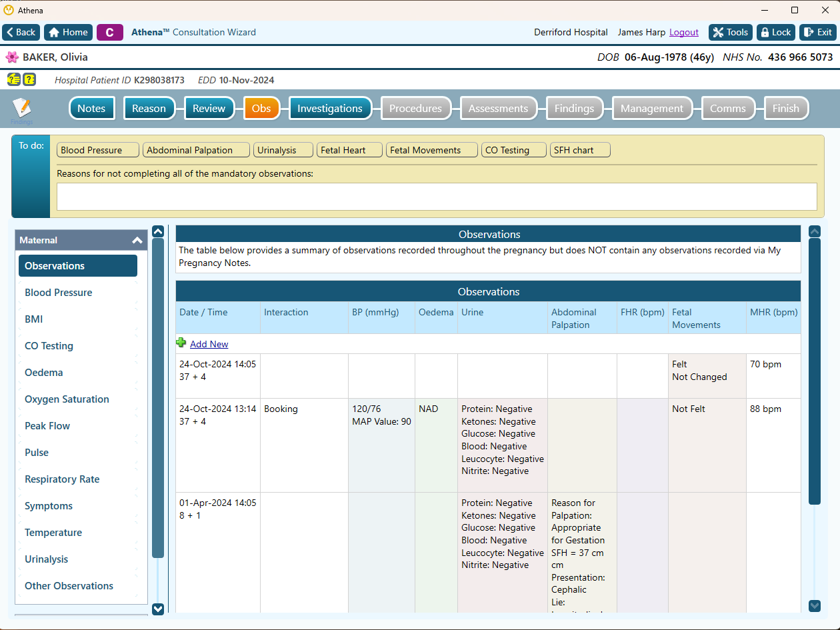Screen dimensions: 840x630
Task: Open the Comms wizard step
Action: 728,109
